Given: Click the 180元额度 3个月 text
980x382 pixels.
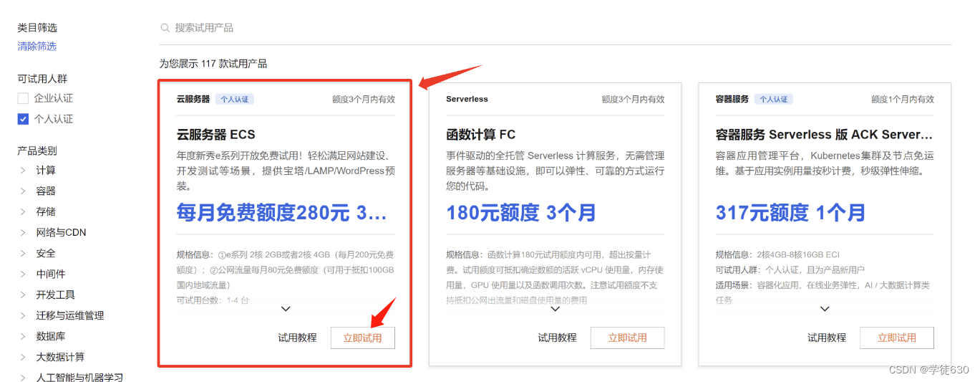Looking at the screenshot, I should click(x=521, y=213).
